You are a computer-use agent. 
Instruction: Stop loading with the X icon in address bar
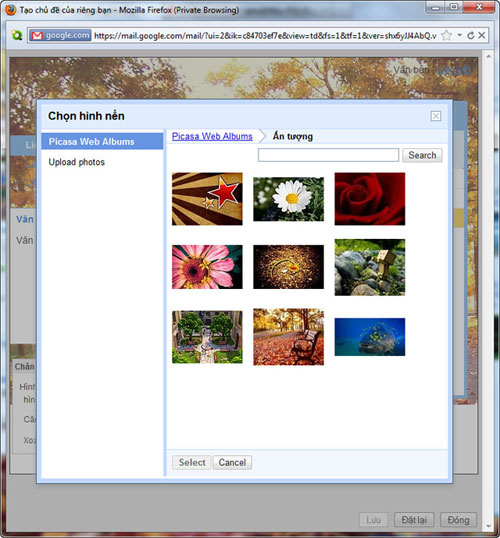tap(481, 35)
